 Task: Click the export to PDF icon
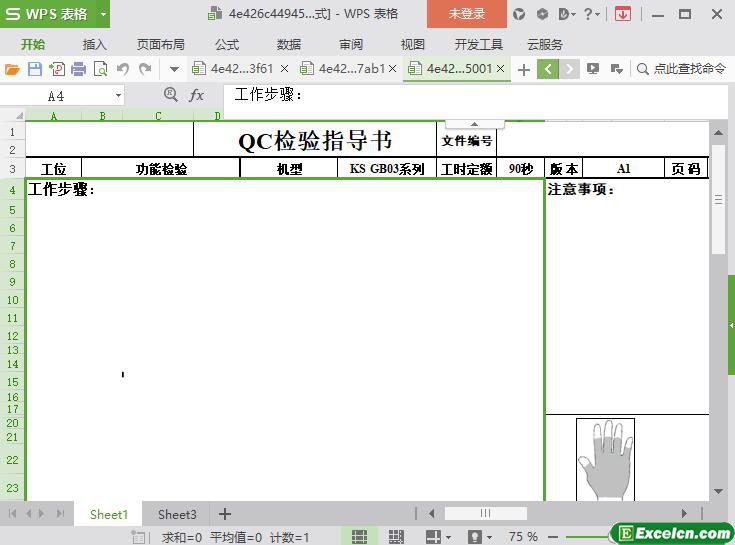pos(57,69)
